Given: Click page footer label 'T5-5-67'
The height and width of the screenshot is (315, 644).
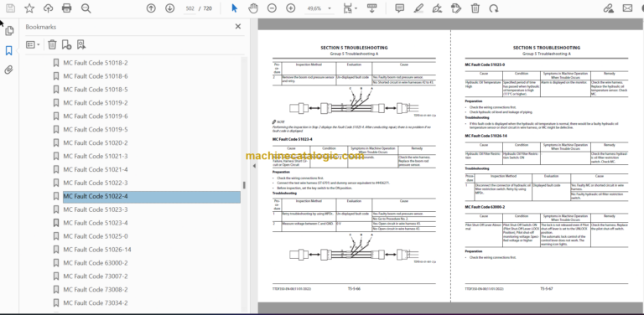Looking at the screenshot, I should tap(547, 289).
